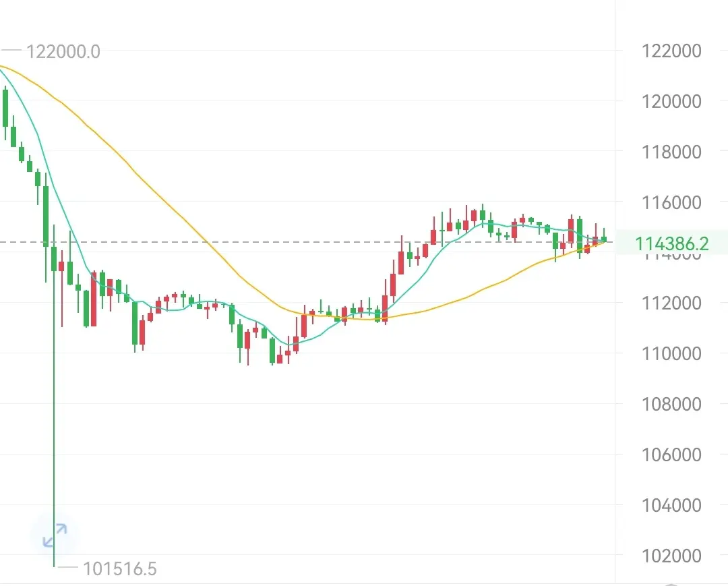Tap the 118000 price axis label
This screenshot has height=586, width=728.
point(671,152)
